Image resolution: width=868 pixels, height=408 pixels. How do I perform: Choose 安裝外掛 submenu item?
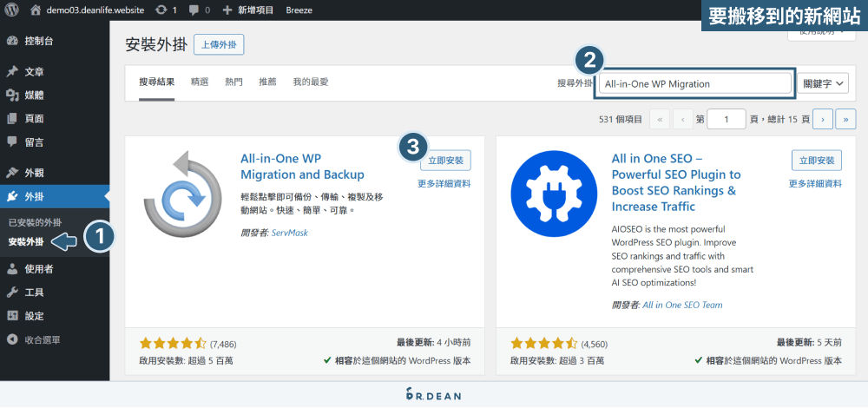pyautogui.click(x=25, y=242)
